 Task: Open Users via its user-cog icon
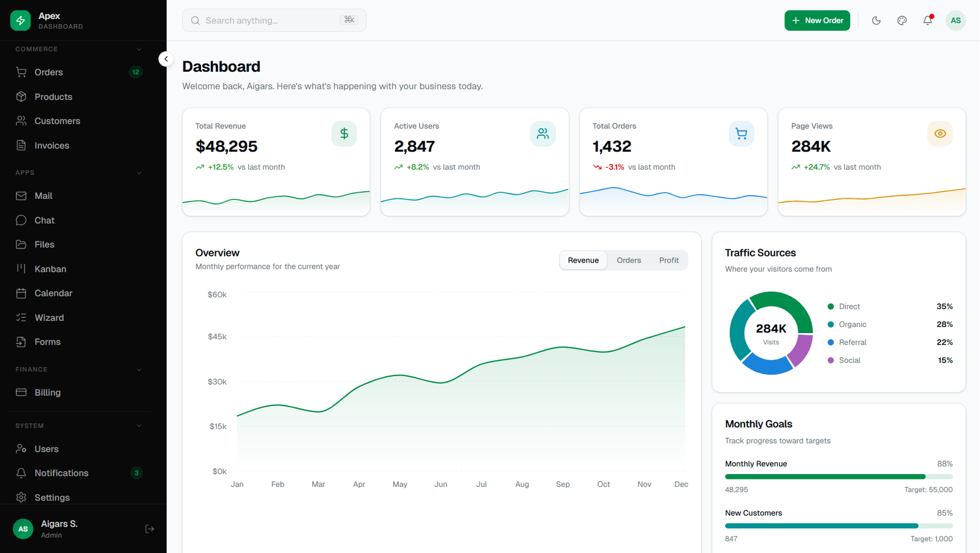point(21,449)
